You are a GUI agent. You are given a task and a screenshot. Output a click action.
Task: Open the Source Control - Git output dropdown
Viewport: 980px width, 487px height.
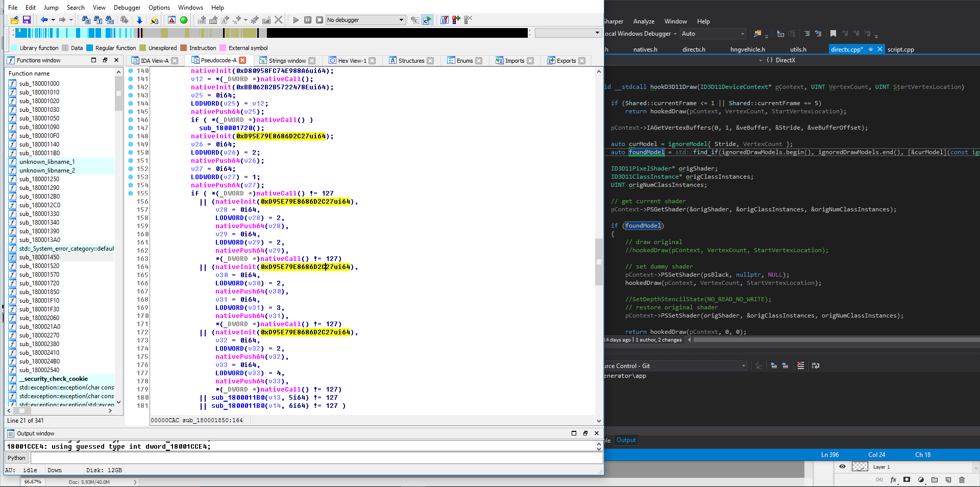[743, 366]
